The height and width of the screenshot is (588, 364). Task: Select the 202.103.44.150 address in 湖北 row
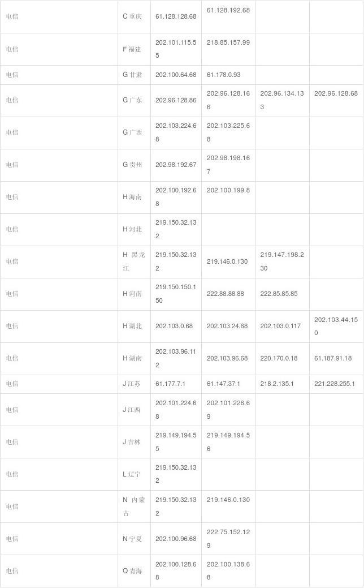[336, 326]
